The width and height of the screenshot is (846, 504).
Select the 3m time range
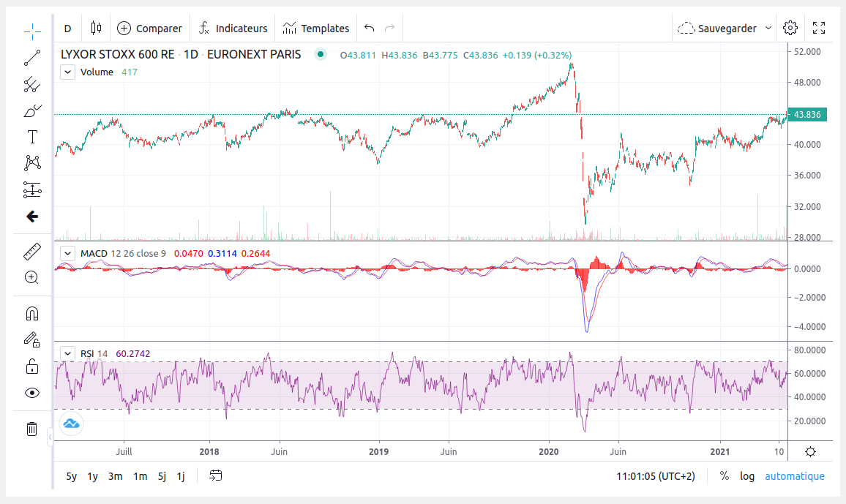pos(116,476)
